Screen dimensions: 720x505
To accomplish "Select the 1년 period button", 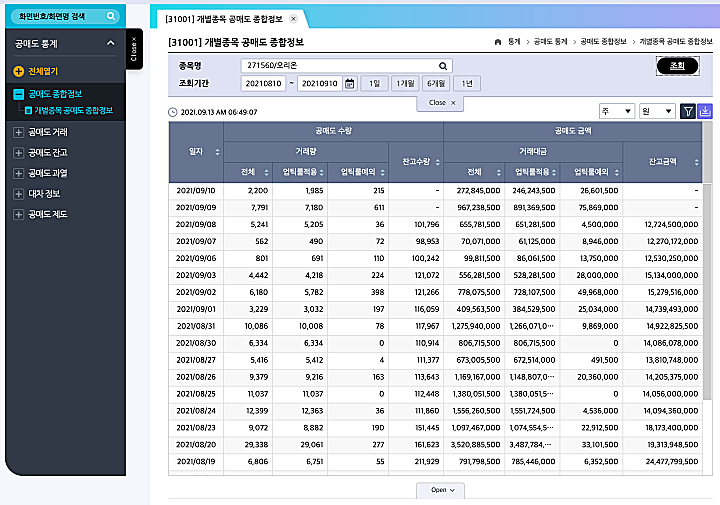I will click(x=467, y=84).
